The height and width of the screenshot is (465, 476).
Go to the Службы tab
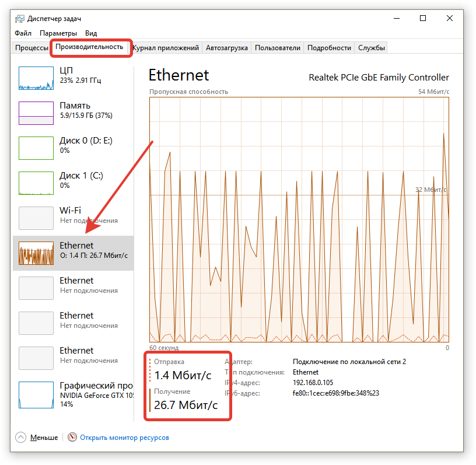tap(371, 48)
